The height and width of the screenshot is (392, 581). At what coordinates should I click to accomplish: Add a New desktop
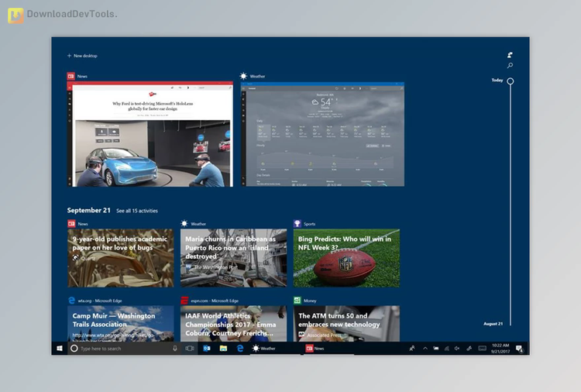(x=82, y=56)
